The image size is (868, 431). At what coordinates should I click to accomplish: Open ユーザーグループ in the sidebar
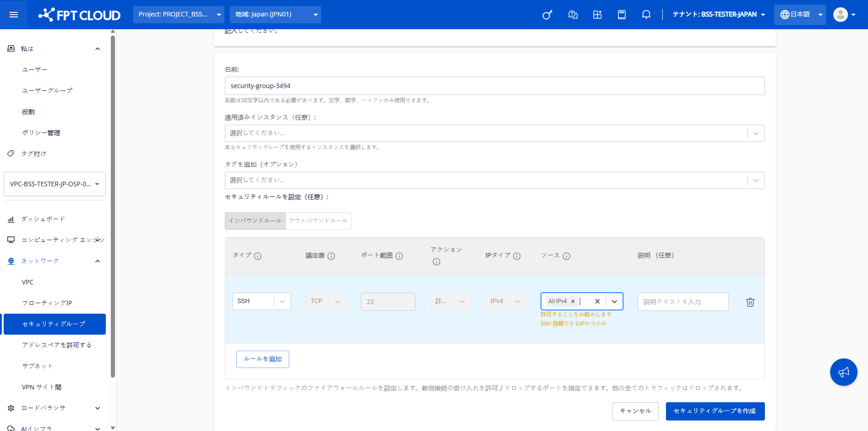(47, 90)
